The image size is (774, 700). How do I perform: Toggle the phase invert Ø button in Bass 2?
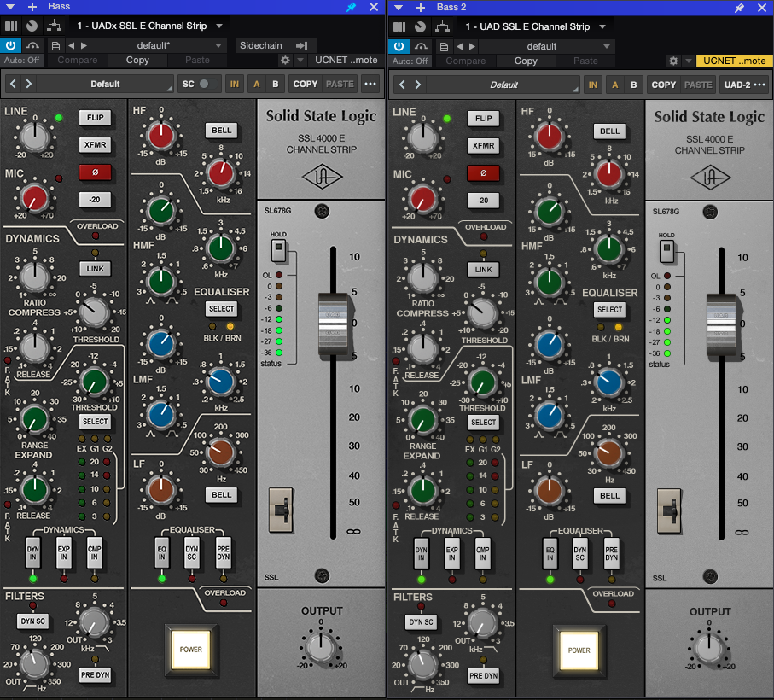point(483,173)
